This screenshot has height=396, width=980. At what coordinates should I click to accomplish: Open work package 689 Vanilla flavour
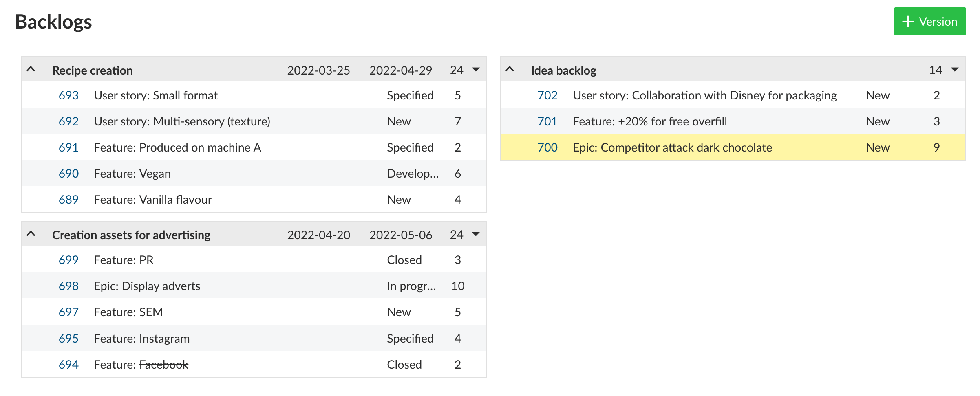(68, 199)
